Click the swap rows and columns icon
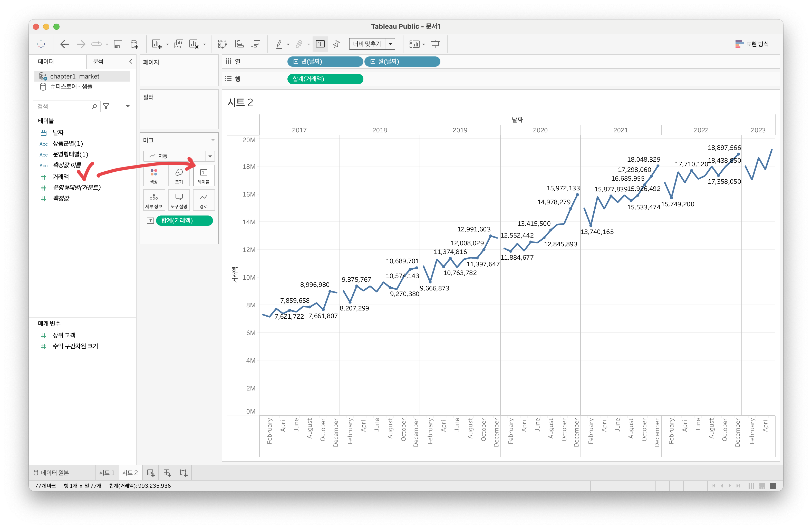812x529 pixels. tap(222, 44)
